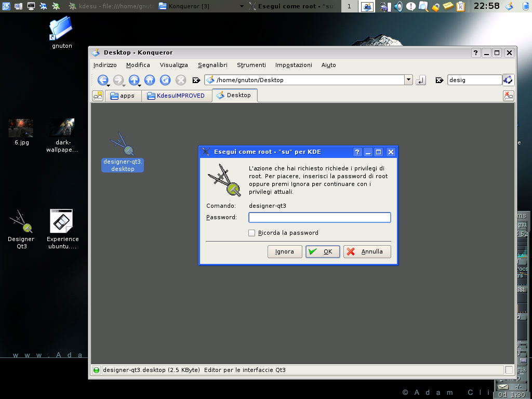Switch to the apps tab

123,96
